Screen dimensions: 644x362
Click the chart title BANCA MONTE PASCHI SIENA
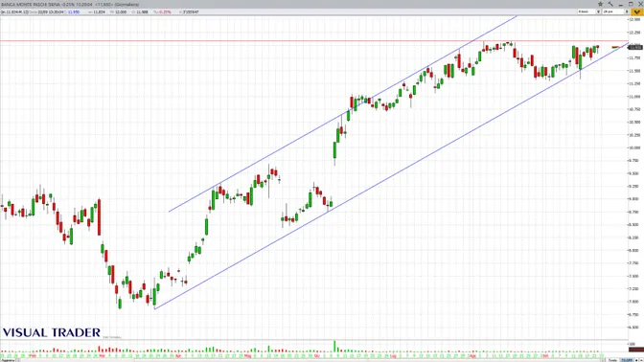(31, 4)
